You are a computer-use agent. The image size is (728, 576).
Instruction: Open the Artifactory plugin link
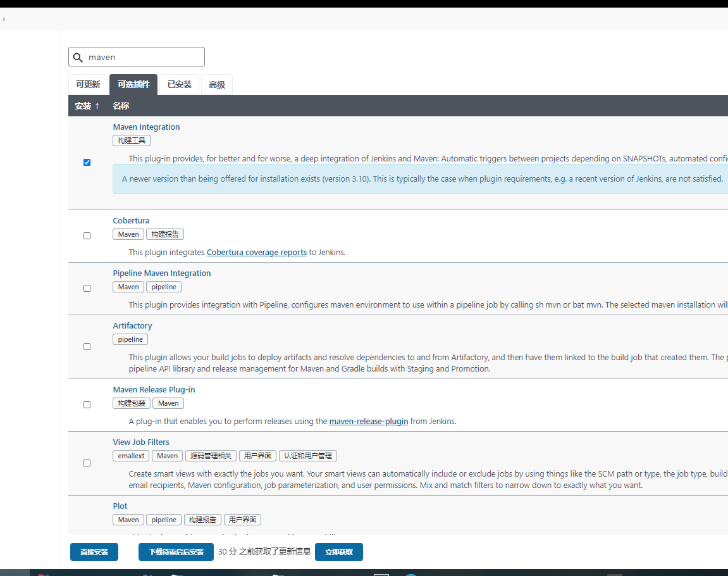coord(132,325)
